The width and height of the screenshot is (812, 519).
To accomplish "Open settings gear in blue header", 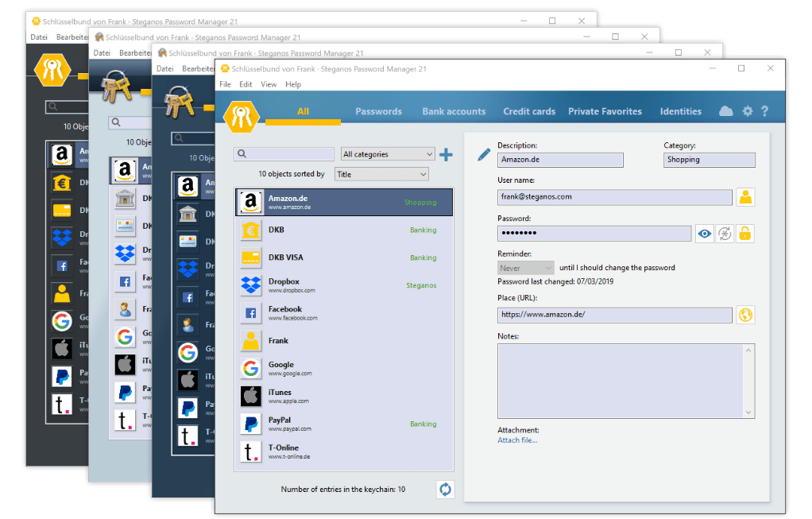I will [x=748, y=111].
